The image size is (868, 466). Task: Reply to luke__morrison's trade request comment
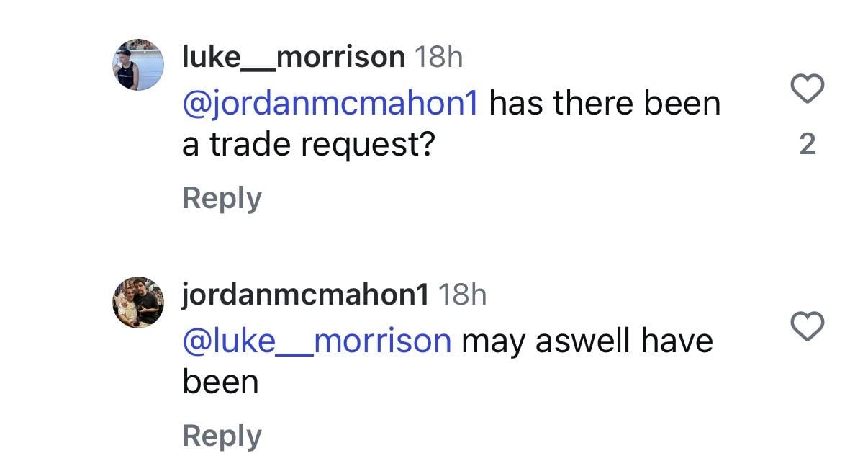click(222, 198)
